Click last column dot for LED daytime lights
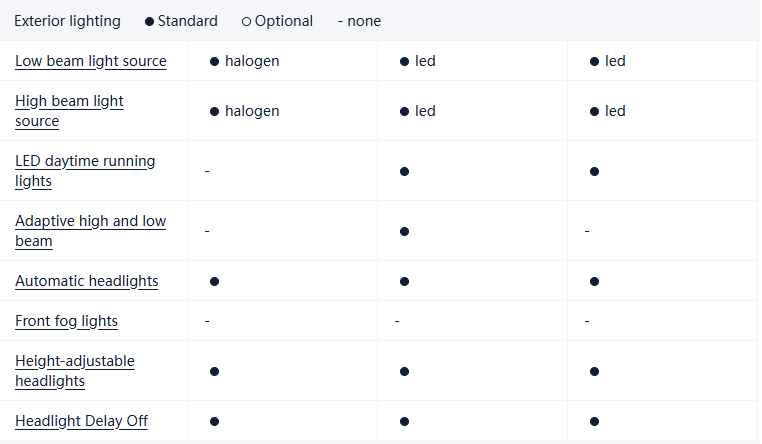762x444 pixels. [594, 171]
